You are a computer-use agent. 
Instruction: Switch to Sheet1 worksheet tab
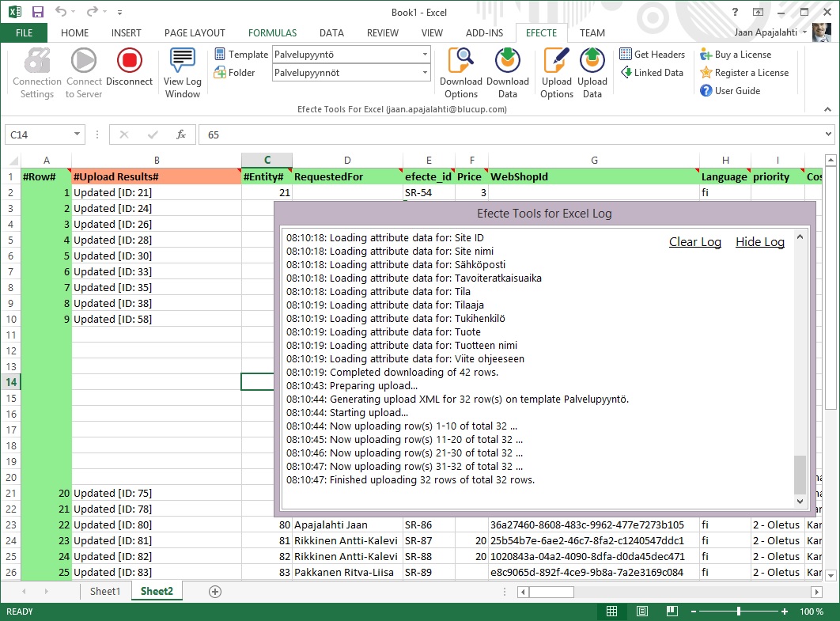(105, 591)
